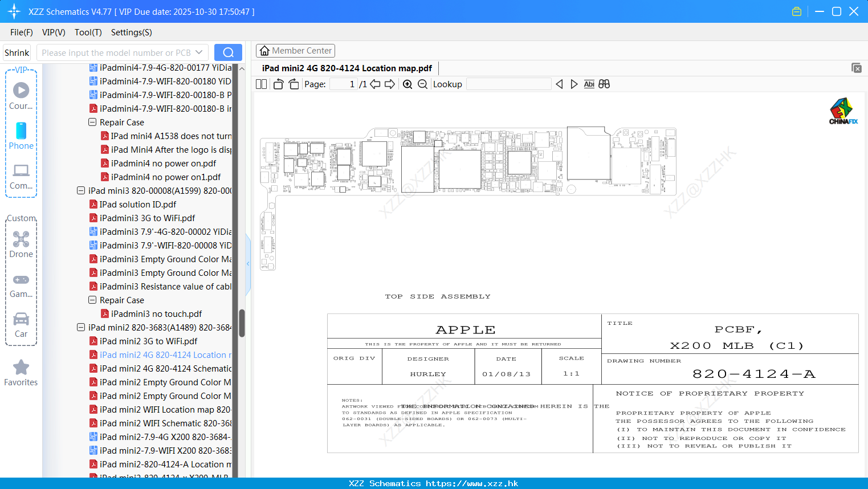The height and width of the screenshot is (489, 868).
Task: Click the yellow toolbox icon in title bar
Action: pos(797,11)
